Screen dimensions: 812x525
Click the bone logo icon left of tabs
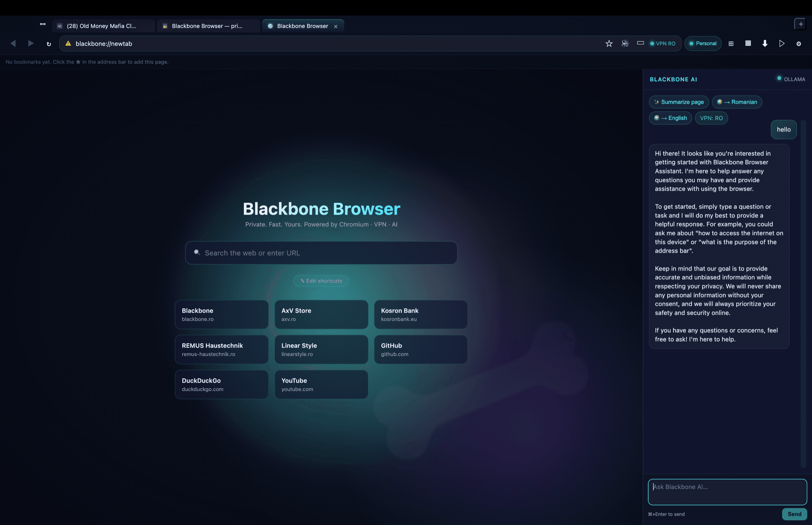pos(43,24)
